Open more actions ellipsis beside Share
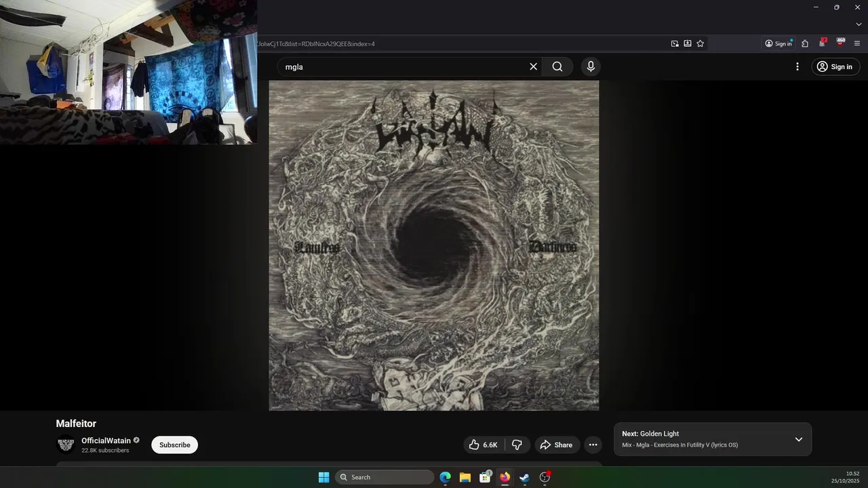This screenshot has height=488, width=868. [x=593, y=445]
